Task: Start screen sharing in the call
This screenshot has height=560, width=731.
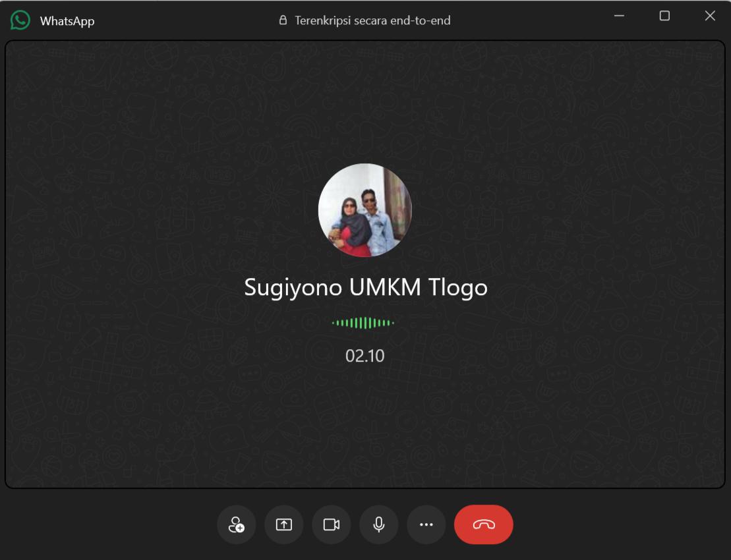Action: coord(284,524)
